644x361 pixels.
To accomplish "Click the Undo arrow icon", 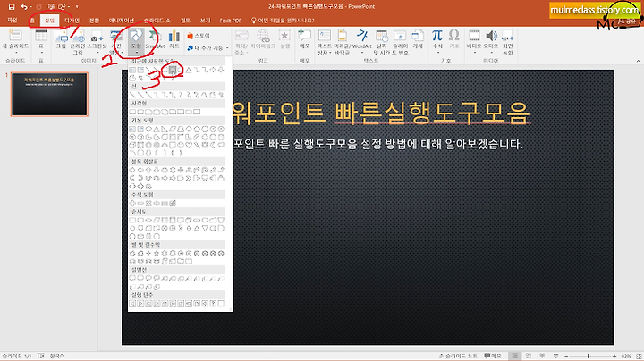I will (x=24, y=7).
